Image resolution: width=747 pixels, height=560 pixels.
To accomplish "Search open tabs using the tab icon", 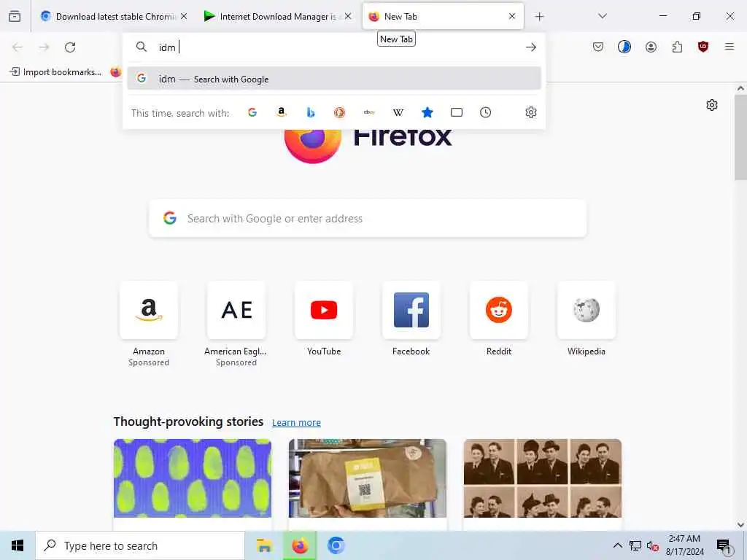I will point(457,112).
